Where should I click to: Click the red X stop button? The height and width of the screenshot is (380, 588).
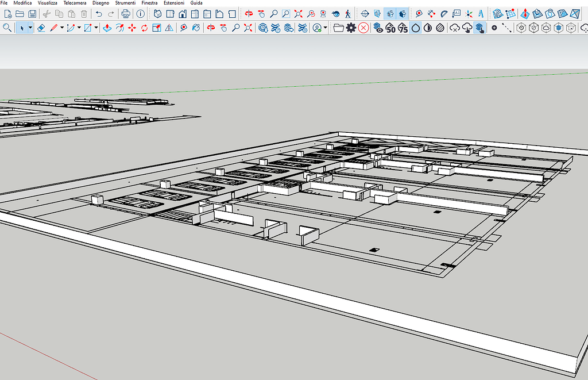(363, 27)
